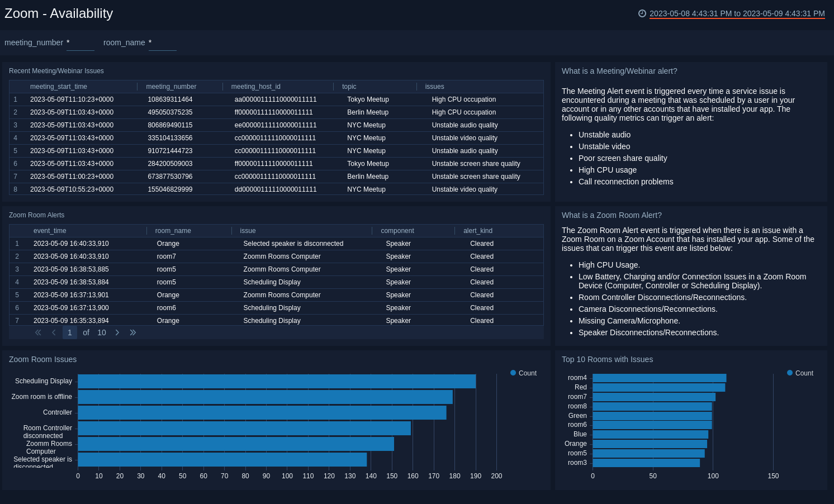Go to the previous page of Zoom Room Alerts
Image resolution: width=834 pixels, height=504 pixels.
point(54,332)
